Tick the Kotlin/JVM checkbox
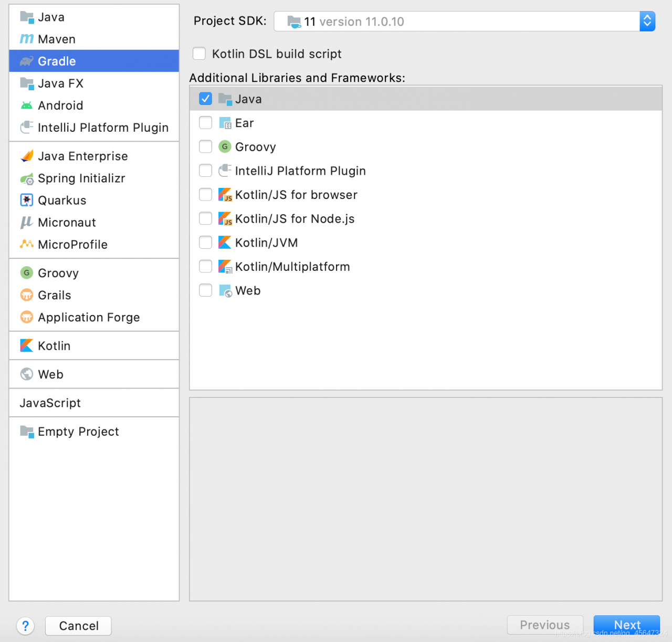672x642 pixels. coord(206,243)
